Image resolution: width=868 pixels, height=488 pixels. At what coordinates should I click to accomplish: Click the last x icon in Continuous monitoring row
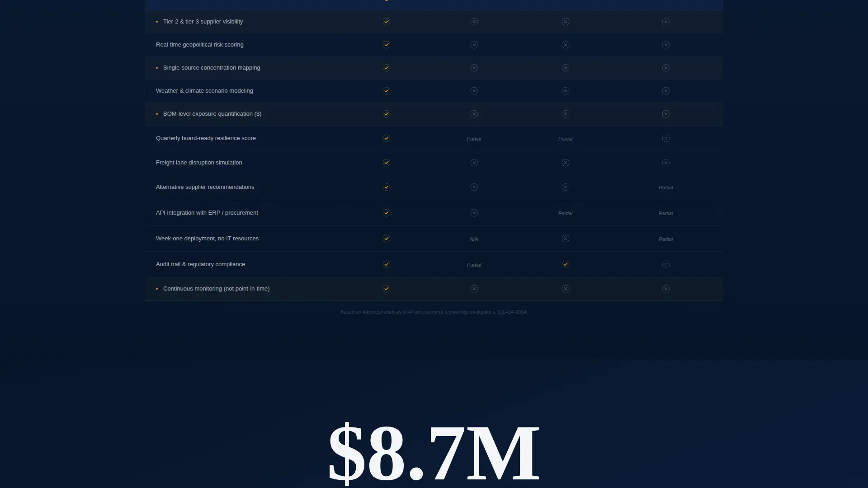pyautogui.click(x=666, y=289)
